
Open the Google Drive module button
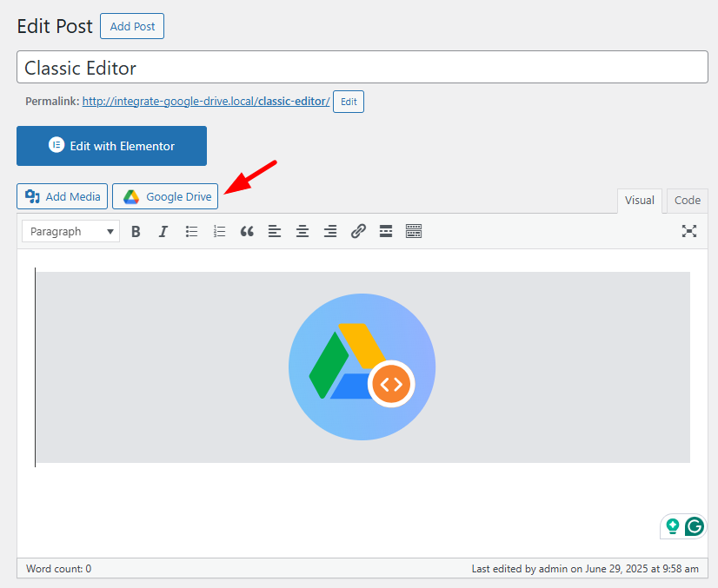click(x=165, y=196)
